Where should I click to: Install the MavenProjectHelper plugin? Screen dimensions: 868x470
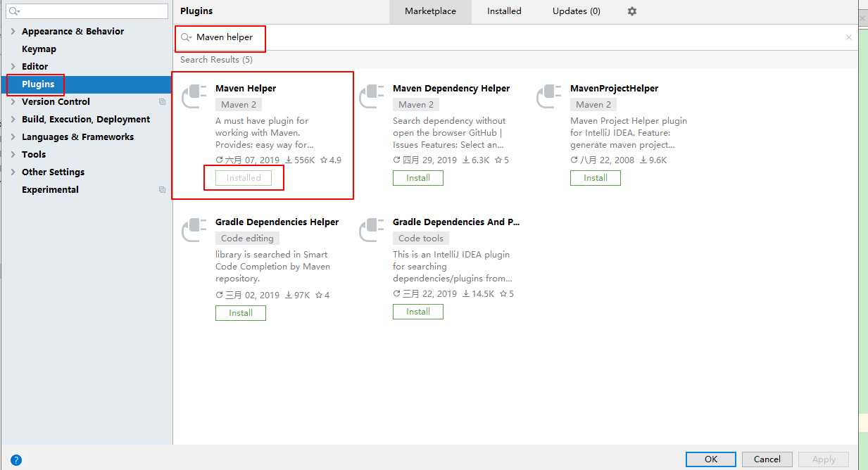click(x=596, y=178)
